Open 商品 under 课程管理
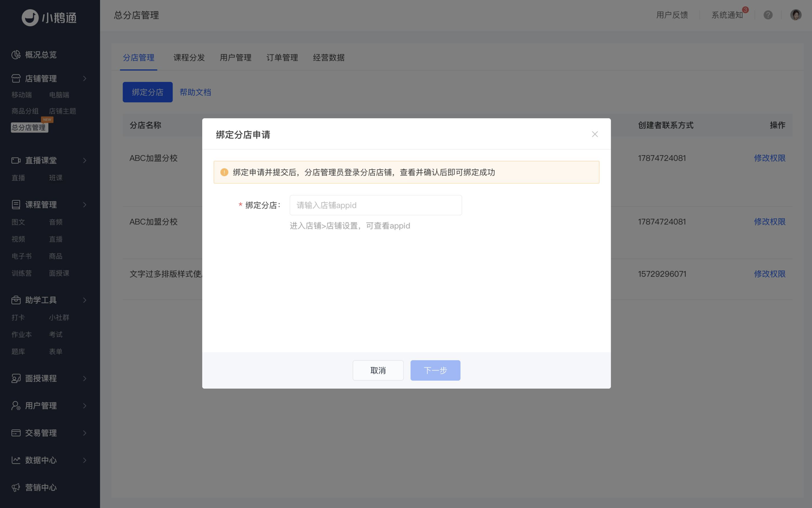The height and width of the screenshot is (508, 812). pos(56,256)
